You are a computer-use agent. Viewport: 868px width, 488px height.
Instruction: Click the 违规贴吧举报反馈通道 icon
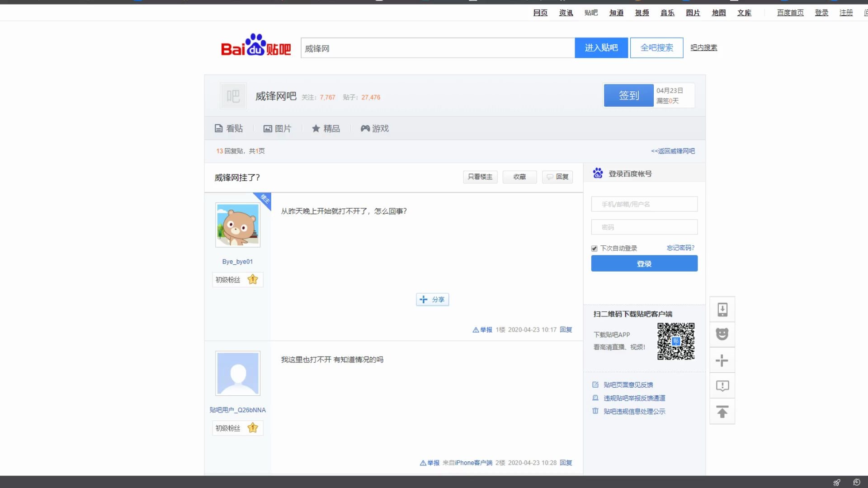coord(595,398)
